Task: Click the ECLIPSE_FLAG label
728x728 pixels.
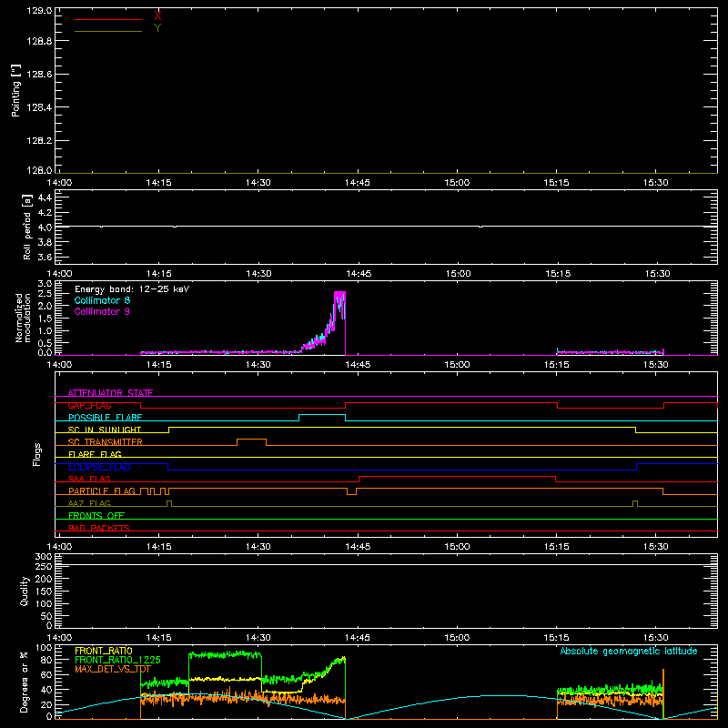Action: point(99,467)
